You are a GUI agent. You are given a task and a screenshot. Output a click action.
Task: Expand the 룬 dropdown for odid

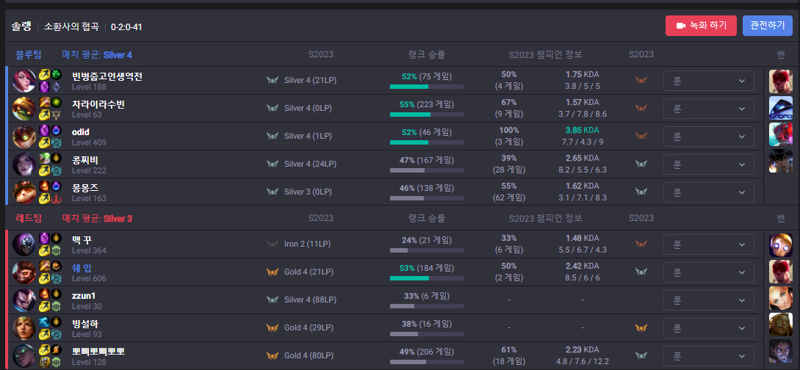[x=708, y=136]
